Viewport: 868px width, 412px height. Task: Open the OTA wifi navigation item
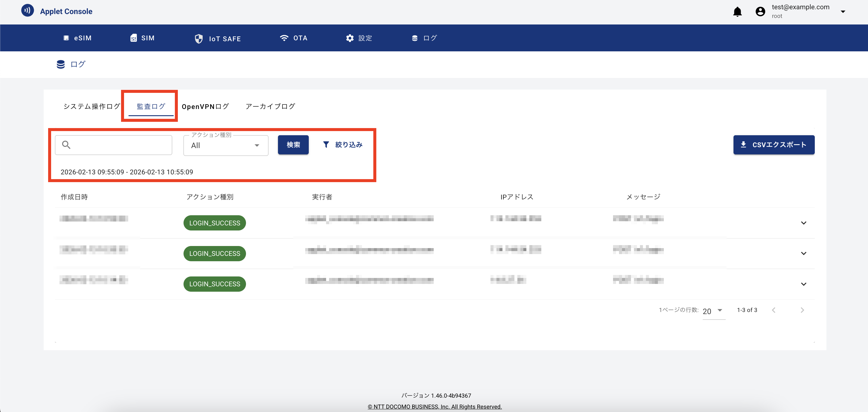293,38
